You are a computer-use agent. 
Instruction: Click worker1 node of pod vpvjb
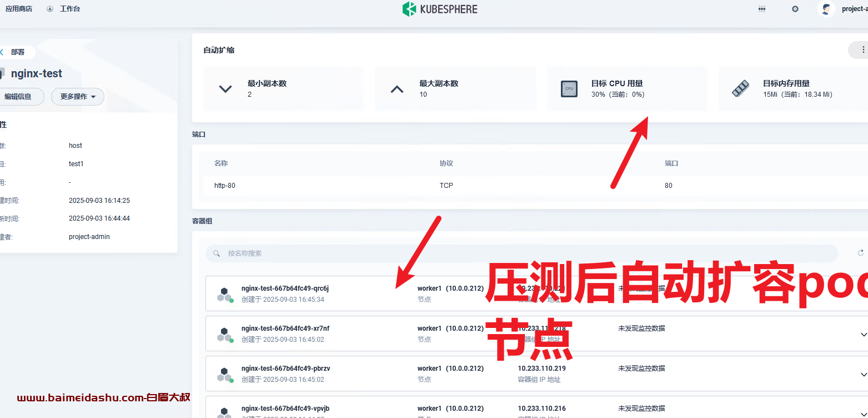[450, 409]
